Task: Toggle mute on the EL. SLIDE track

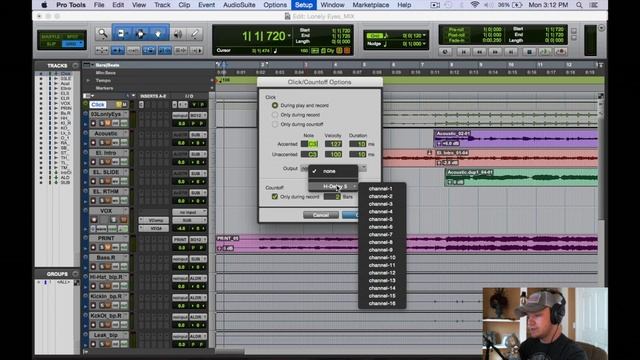Action: click(x=108, y=181)
